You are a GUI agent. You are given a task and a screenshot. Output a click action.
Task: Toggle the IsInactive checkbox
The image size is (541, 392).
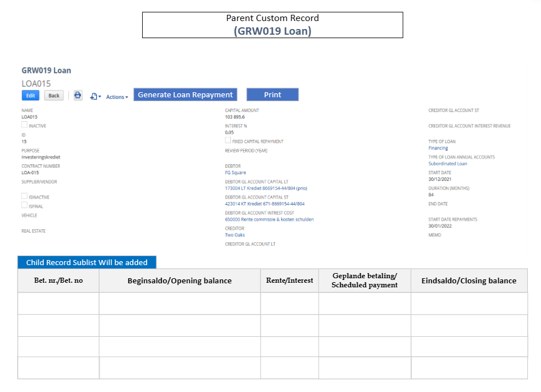[x=24, y=196]
